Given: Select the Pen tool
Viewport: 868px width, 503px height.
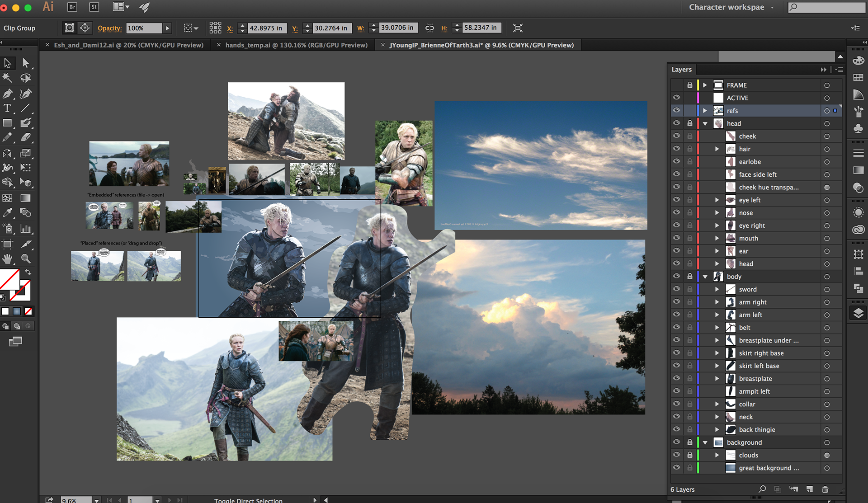Looking at the screenshot, I should coord(8,94).
